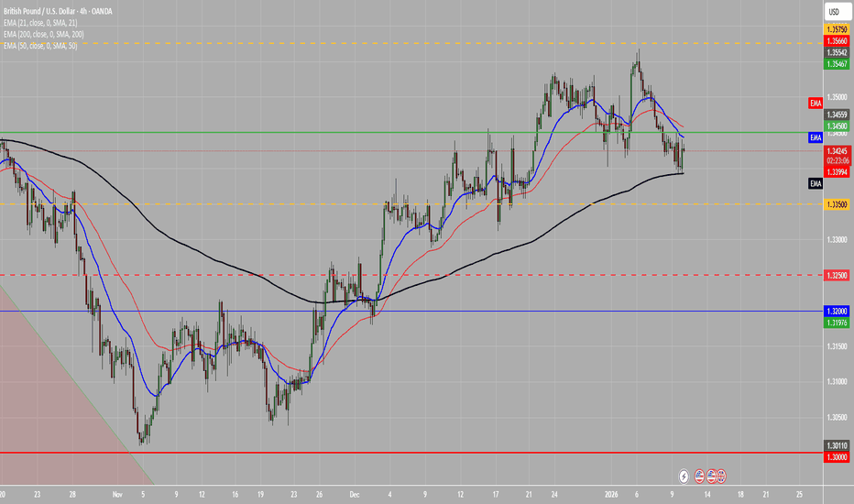Click the green 1.35467 price label

837,63
